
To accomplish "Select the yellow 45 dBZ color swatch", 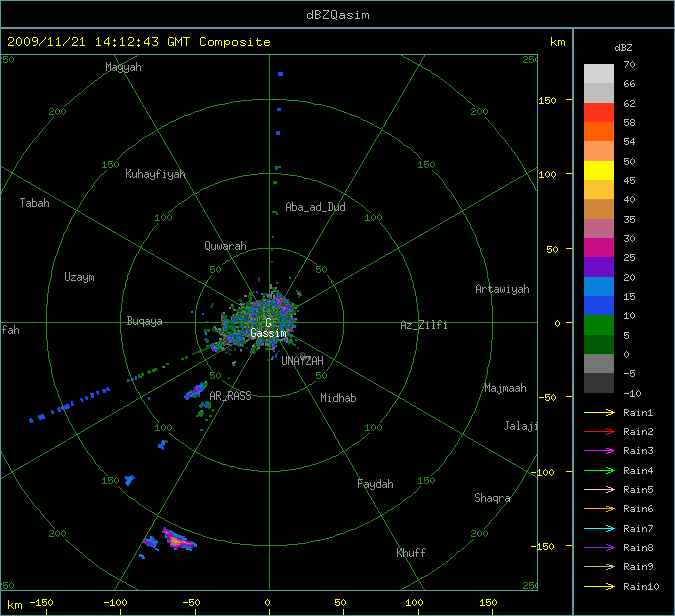I will pos(599,171).
